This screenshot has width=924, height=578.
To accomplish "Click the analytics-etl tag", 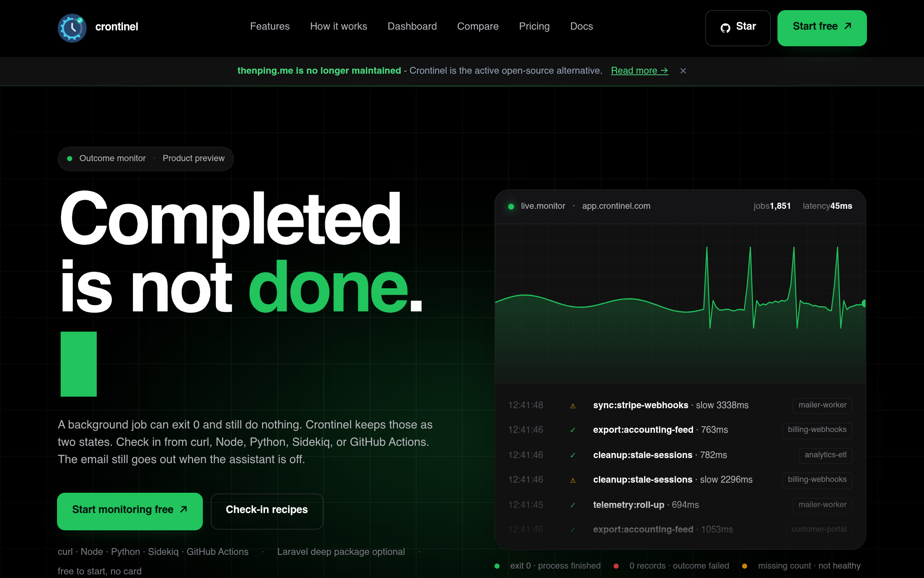I will point(825,455).
